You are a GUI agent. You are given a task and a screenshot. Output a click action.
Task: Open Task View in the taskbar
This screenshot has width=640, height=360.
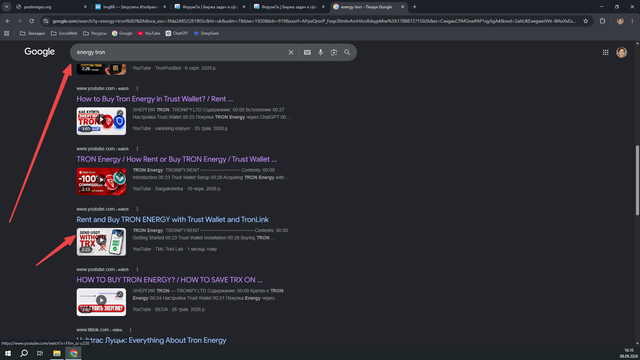pyautogui.click(x=40, y=353)
